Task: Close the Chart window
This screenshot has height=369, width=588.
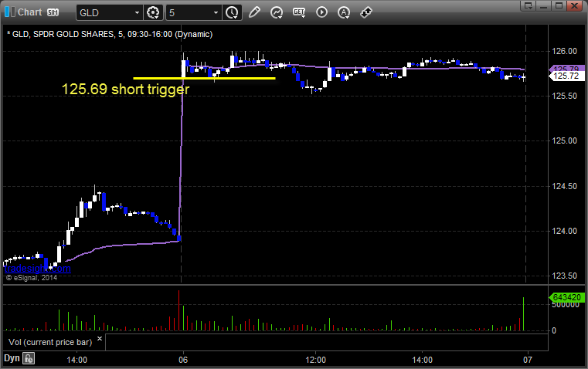Action: coord(574,5)
